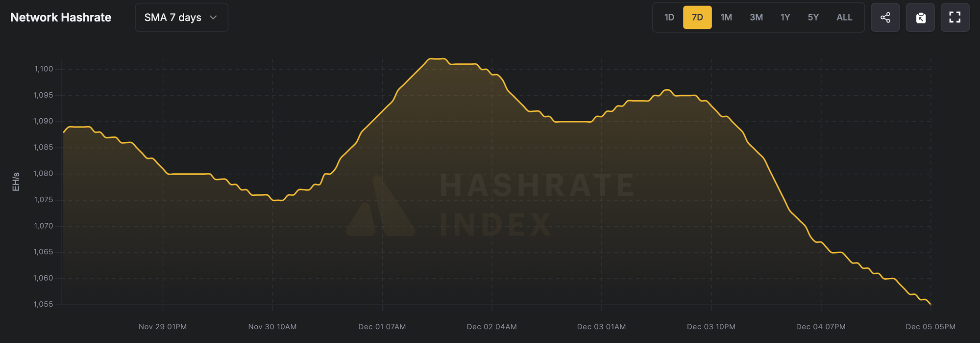The height and width of the screenshot is (343, 980).
Task: Click the Dec 04 07PM date label
Action: [821, 327]
